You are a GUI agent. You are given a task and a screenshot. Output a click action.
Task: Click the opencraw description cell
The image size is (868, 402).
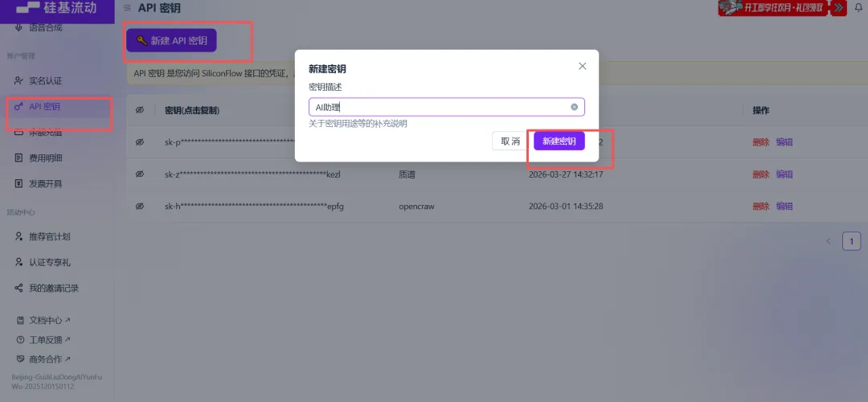coord(416,207)
